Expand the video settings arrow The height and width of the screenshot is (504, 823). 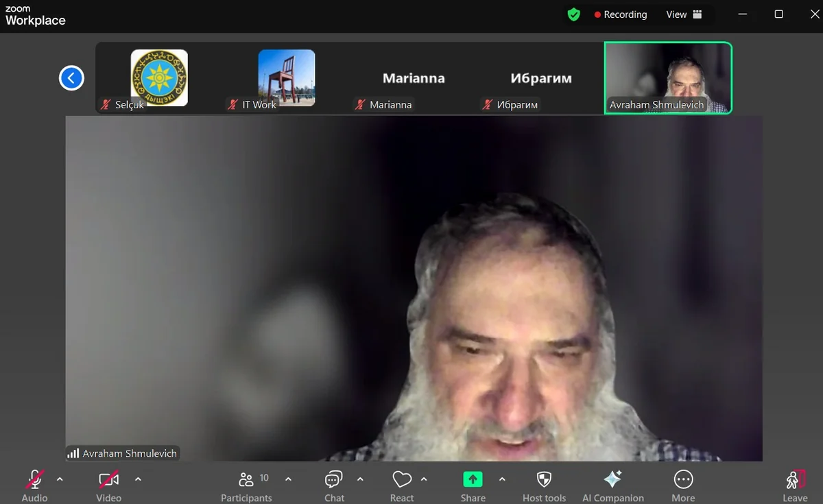(138, 479)
